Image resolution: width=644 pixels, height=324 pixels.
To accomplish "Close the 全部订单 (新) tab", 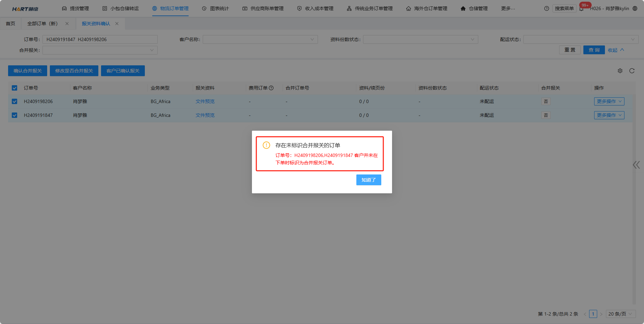I will [x=67, y=24].
